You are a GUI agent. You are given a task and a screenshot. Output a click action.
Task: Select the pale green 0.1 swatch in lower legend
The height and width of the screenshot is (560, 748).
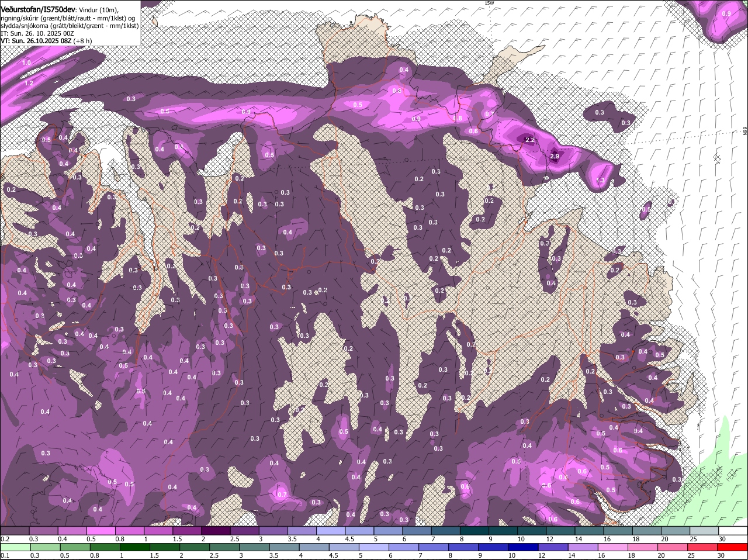[x=15, y=547]
